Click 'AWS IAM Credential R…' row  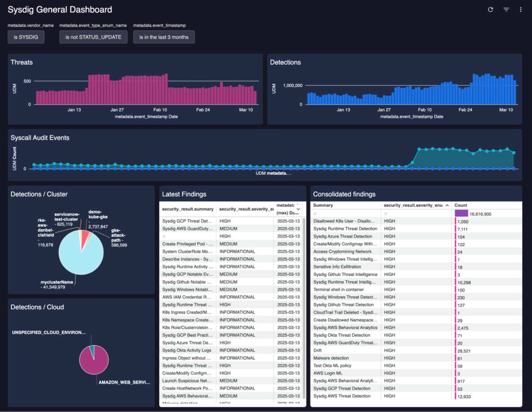pos(231,297)
